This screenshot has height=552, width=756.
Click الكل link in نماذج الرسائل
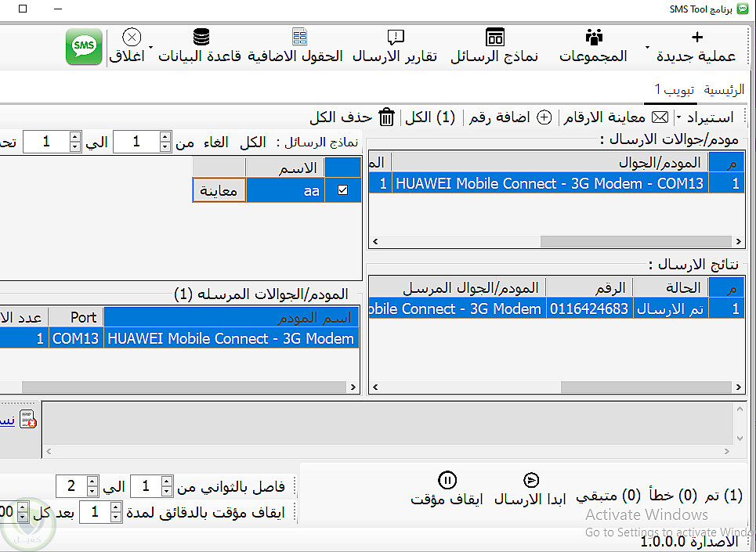coord(252,142)
